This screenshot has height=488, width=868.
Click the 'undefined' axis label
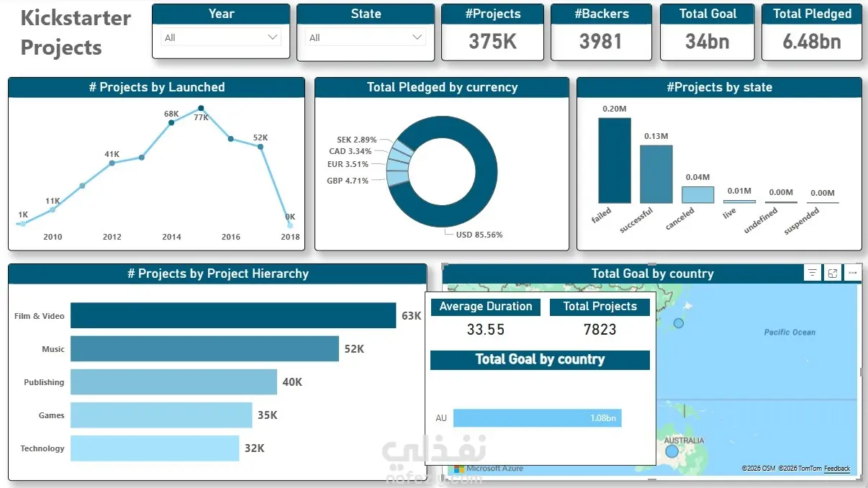pos(761,220)
